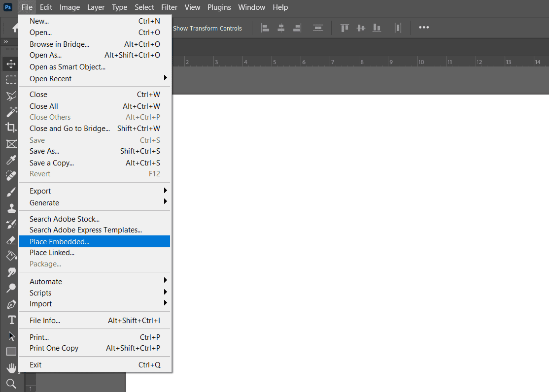Screen dimensions: 549x392
Task: Open the View menu
Action: tap(192, 7)
